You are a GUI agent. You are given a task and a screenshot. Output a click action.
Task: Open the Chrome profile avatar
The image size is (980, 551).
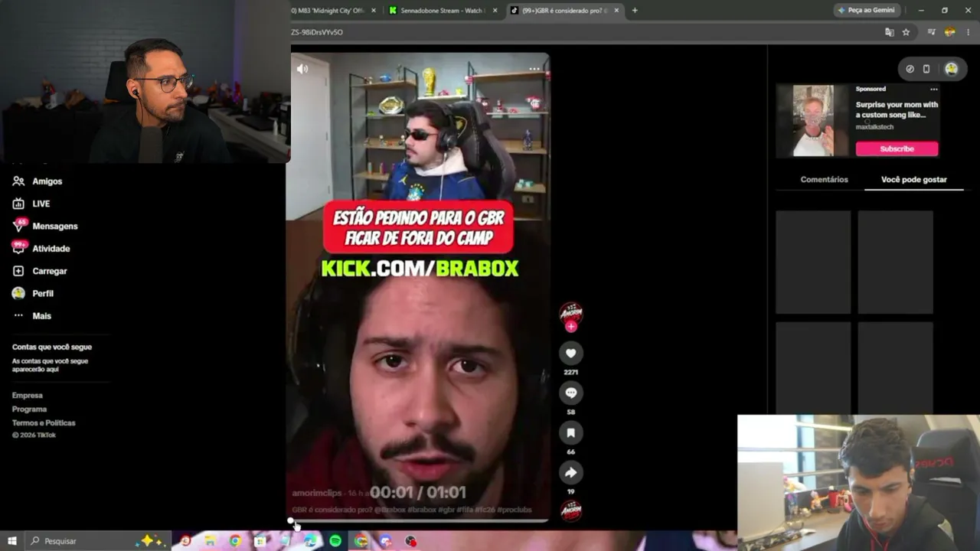[x=950, y=32]
